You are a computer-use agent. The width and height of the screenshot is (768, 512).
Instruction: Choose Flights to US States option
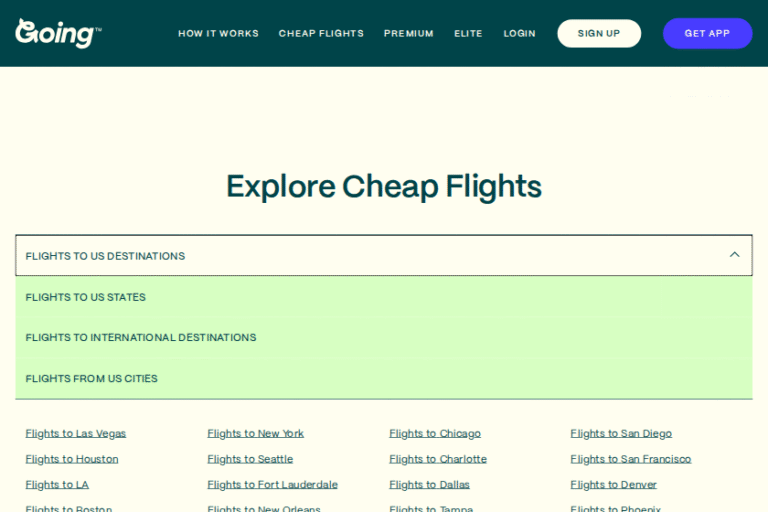coord(86,297)
